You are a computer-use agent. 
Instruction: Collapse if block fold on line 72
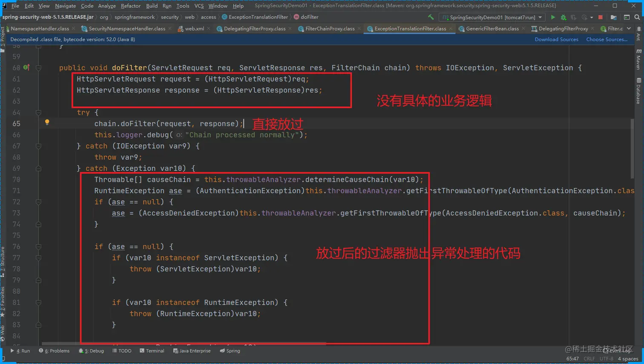click(38, 202)
